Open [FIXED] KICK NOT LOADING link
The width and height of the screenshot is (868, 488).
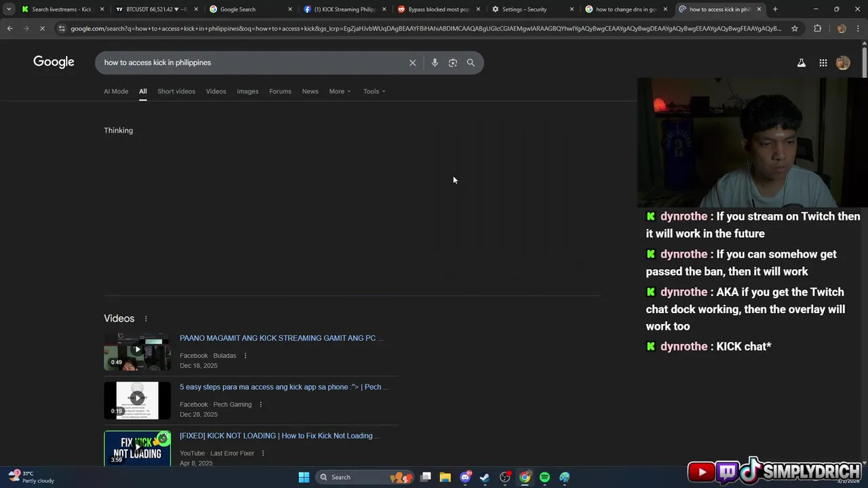coord(280,436)
